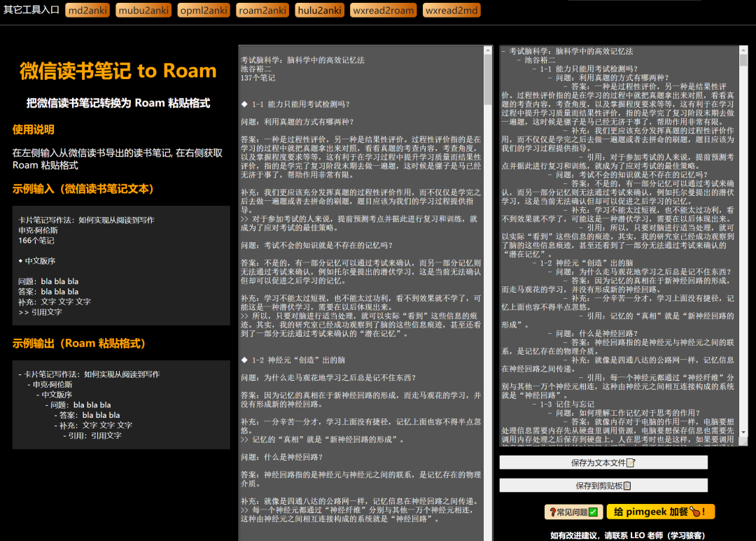Open the wxread2md tool link
756x541 pixels.
(451, 10)
